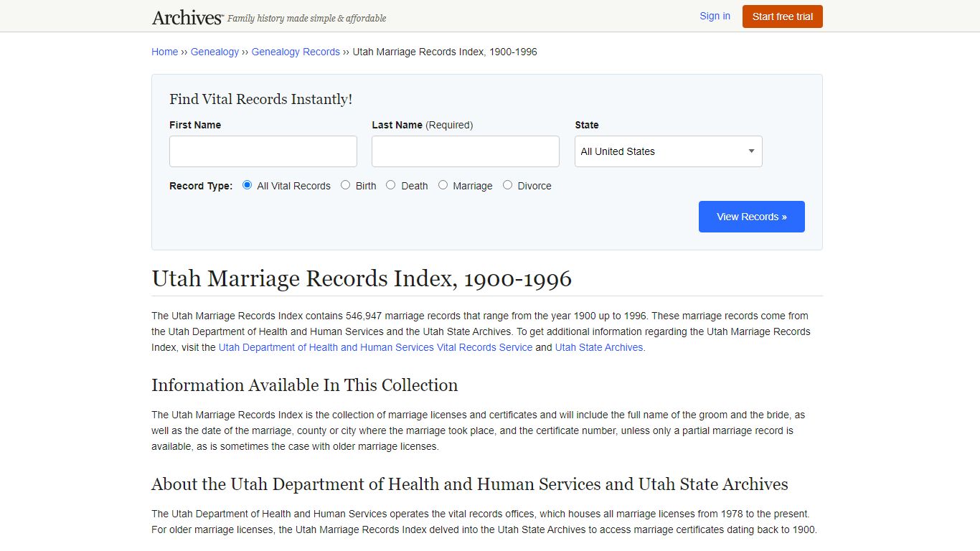Click 'Record Type:' label
Screen dimensions: 980x551
coord(201,186)
